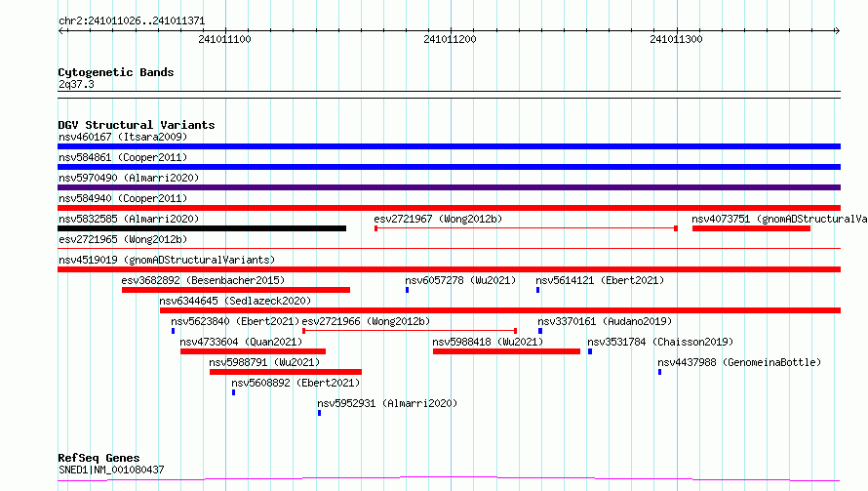The width and height of the screenshot is (868, 491).
Task: Click the chr2:241011026..241011371 coordinates label
Action: click(132, 21)
